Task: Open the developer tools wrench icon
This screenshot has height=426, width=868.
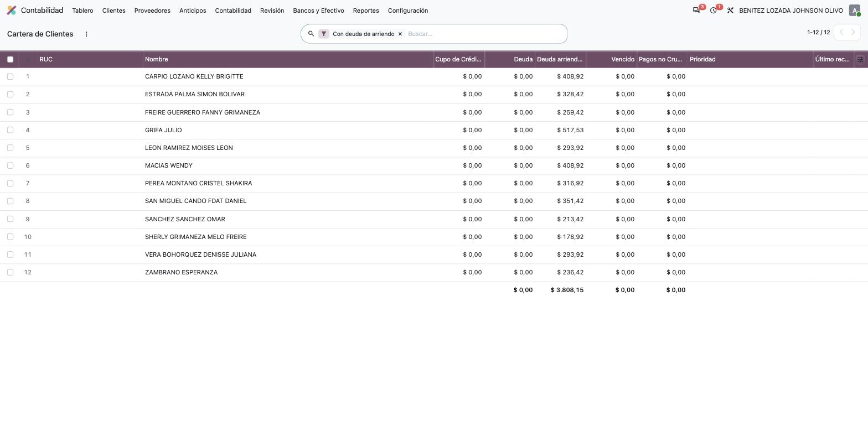Action: (x=730, y=11)
